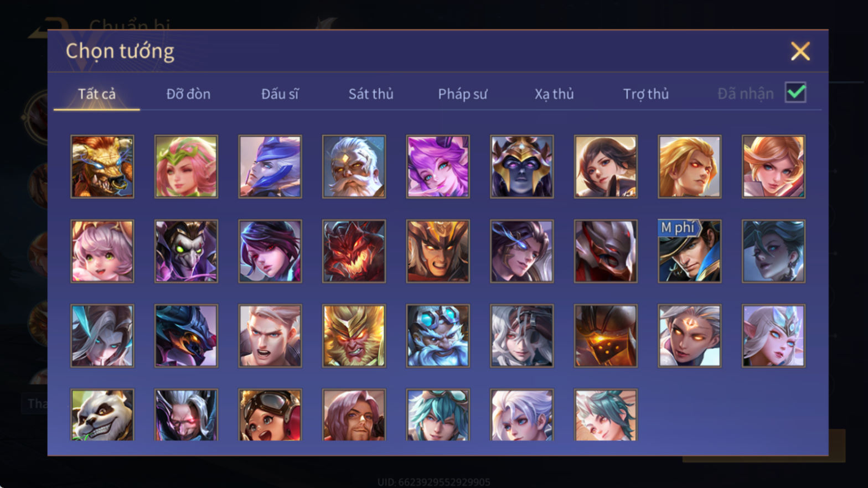Screen dimensions: 868x488
Task: Open the 'Sát thủ' tab
Action: coord(371,94)
